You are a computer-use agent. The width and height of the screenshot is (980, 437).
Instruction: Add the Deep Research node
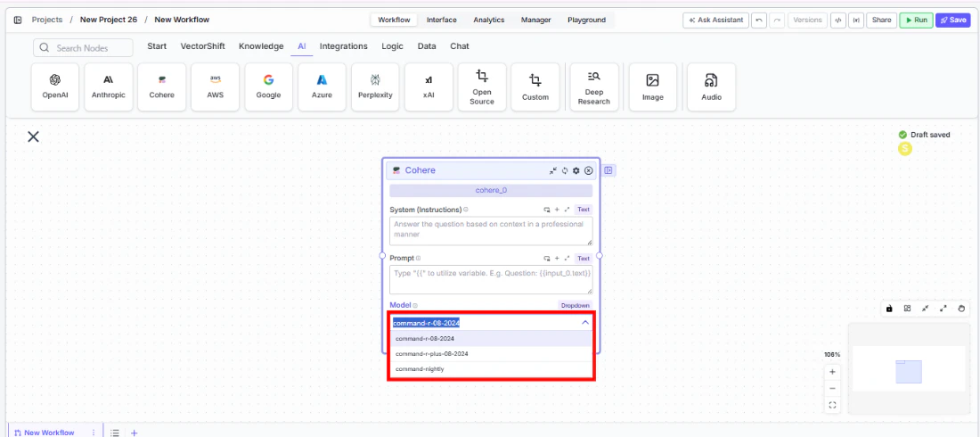(x=594, y=87)
